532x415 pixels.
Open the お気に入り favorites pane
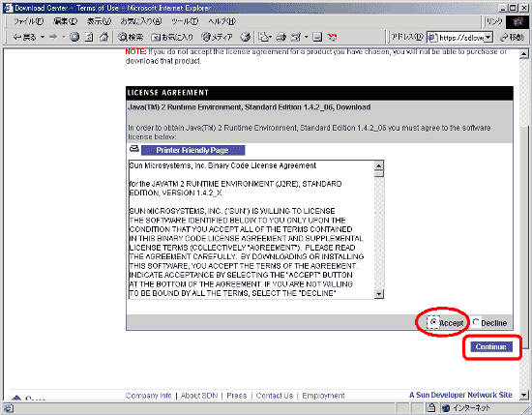172,37
